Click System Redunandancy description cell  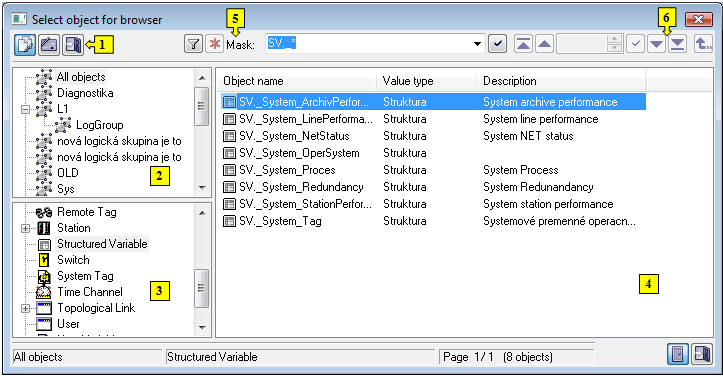point(538,187)
